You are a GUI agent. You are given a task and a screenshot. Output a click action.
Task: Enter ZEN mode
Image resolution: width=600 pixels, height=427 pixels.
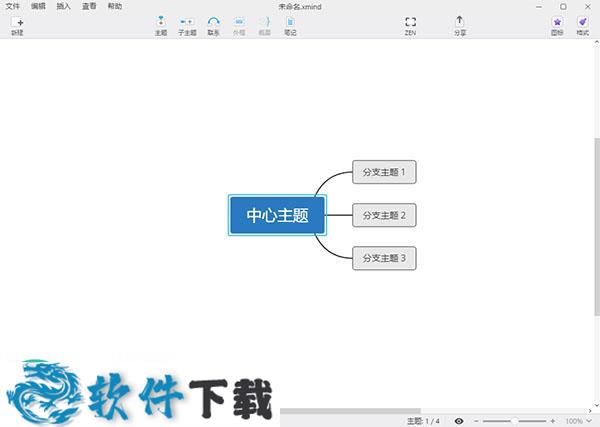click(x=410, y=24)
